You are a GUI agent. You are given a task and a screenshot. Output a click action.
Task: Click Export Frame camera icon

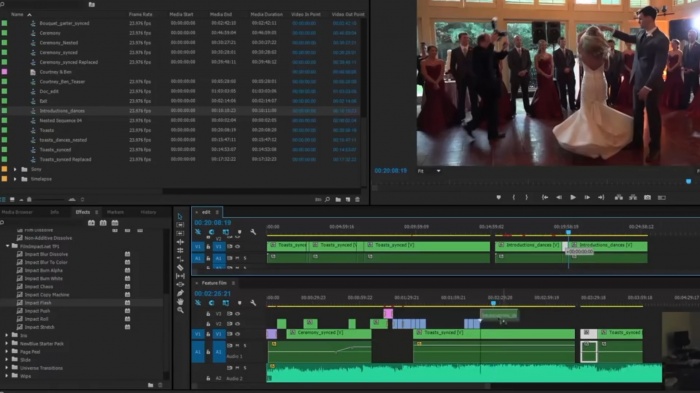(647, 197)
